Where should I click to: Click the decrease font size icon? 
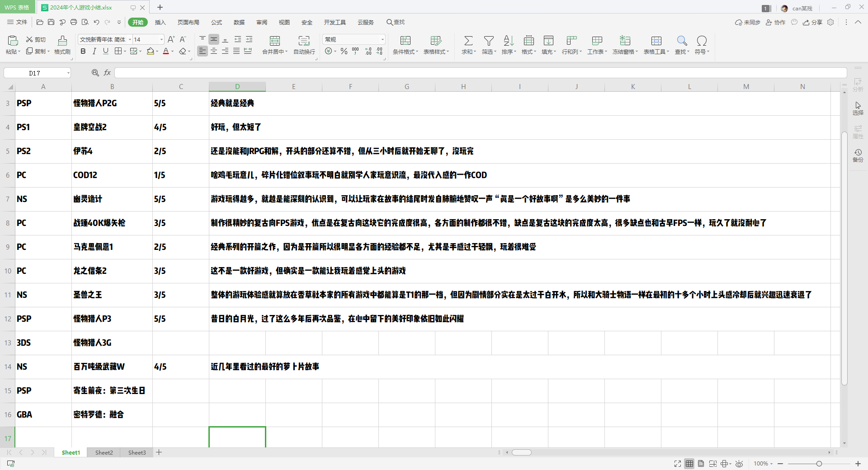[x=183, y=40]
